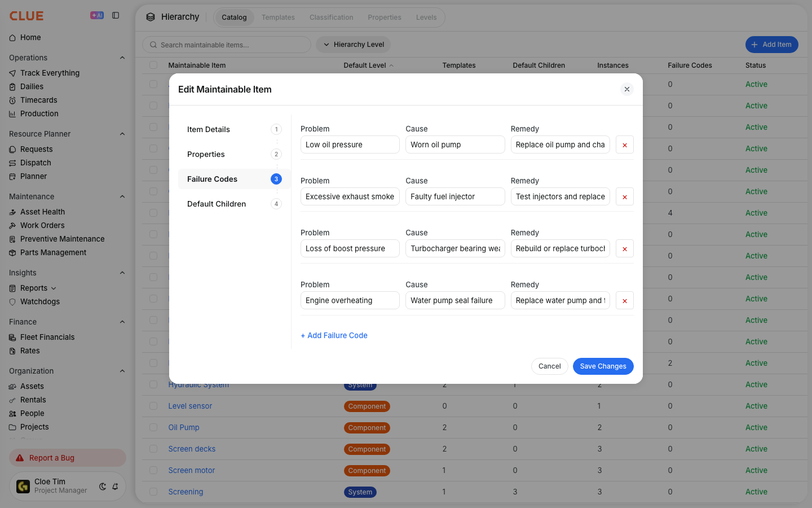
Task: Open the Hierarchy Level dropdown
Action: coord(353,45)
